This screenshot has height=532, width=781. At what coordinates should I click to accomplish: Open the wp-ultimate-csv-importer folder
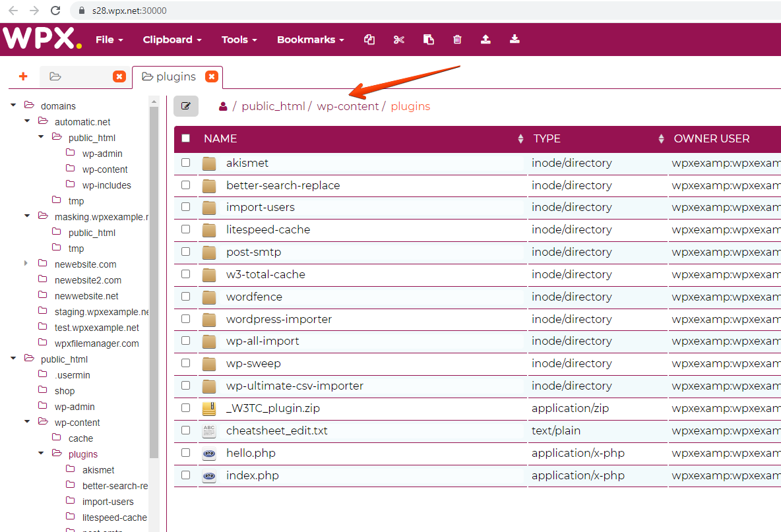[294, 386]
